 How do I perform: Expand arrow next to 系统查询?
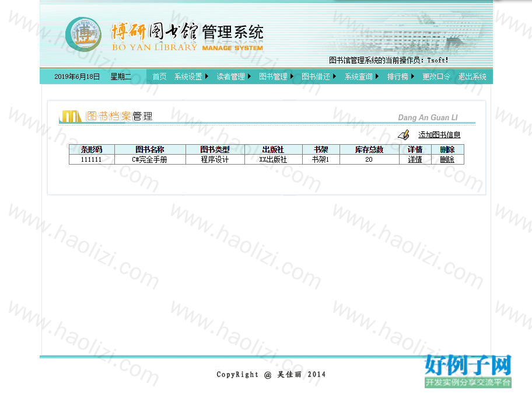click(377, 76)
